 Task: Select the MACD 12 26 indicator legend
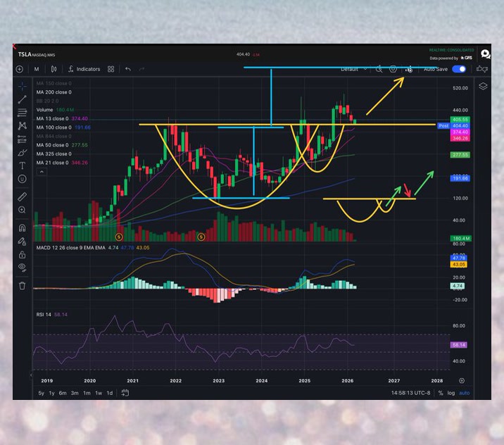point(93,248)
